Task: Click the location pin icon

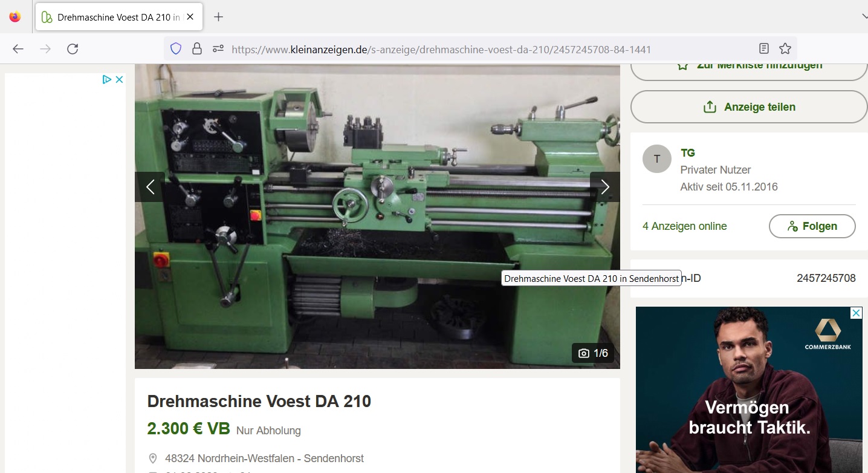Action: pyautogui.click(x=153, y=458)
